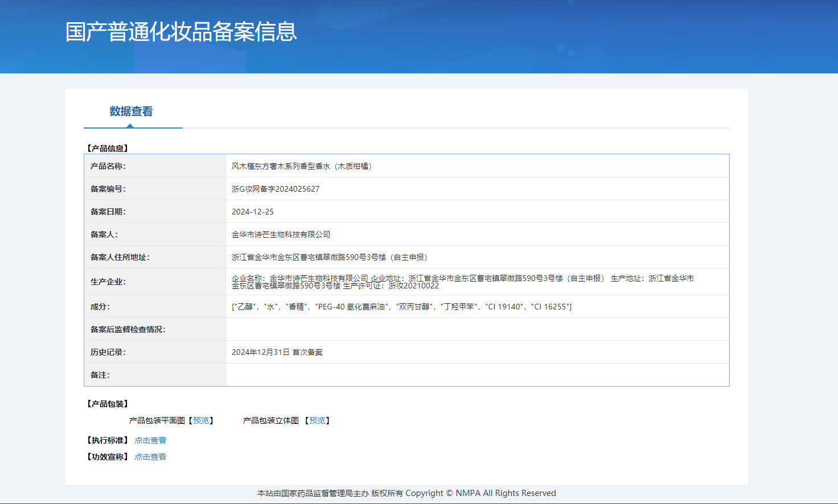838x504 pixels.
Task: Select the 备案编号 value 浙G妆网备字2024025627
Action: coord(276,189)
